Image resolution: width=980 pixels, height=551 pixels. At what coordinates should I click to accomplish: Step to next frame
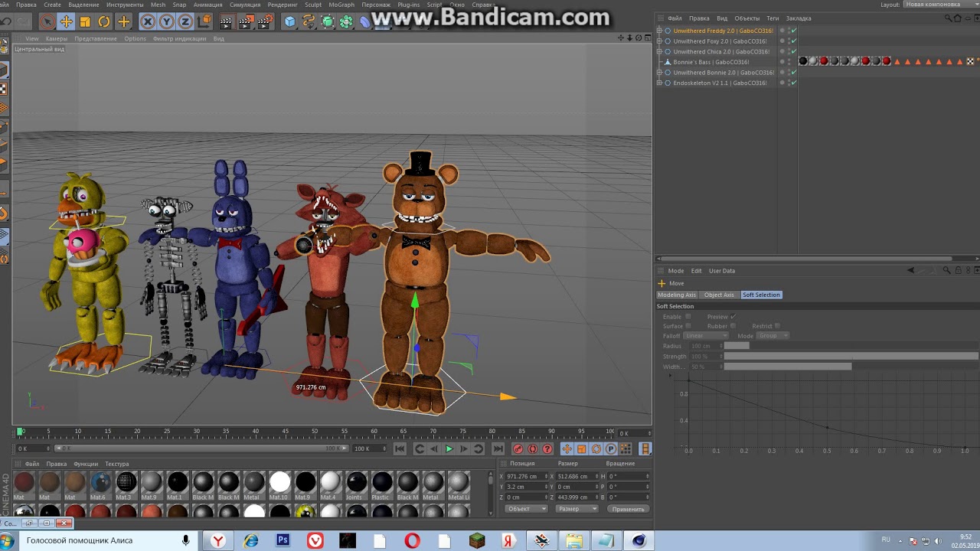(464, 449)
